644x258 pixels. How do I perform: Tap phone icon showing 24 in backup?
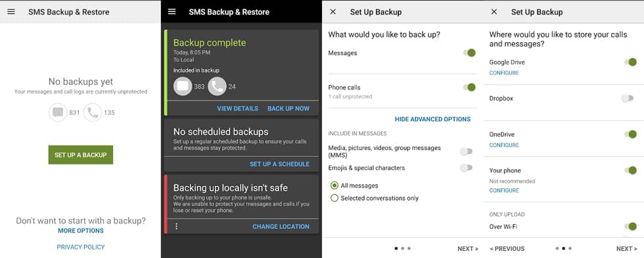coord(217,86)
